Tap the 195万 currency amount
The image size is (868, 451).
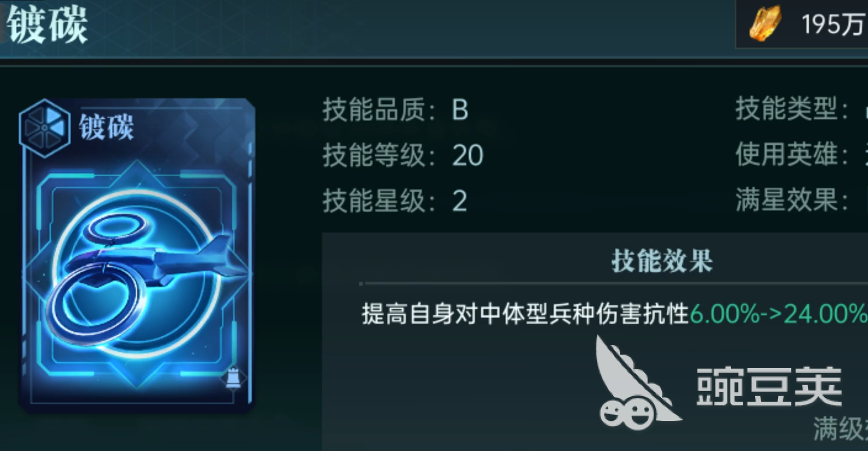[832, 25]
